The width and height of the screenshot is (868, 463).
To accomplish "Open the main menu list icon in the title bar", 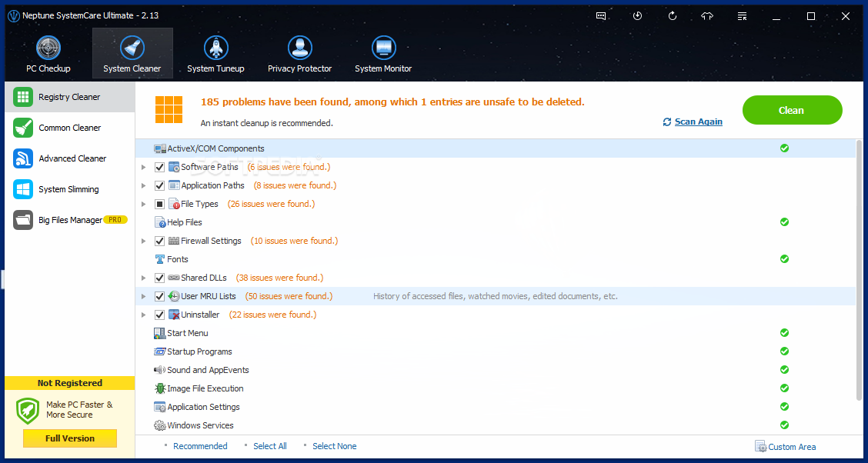I will 743,16.
